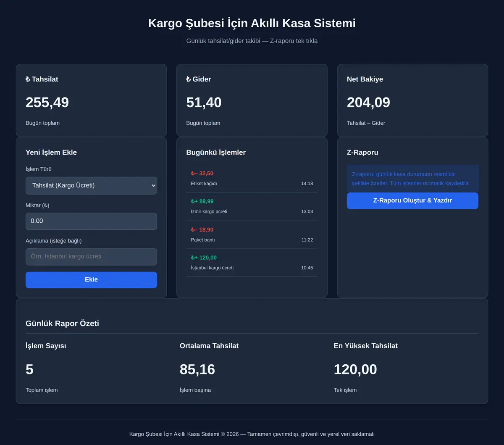Click the Yeni İşlem Ekle heading

tap(51, 153)
